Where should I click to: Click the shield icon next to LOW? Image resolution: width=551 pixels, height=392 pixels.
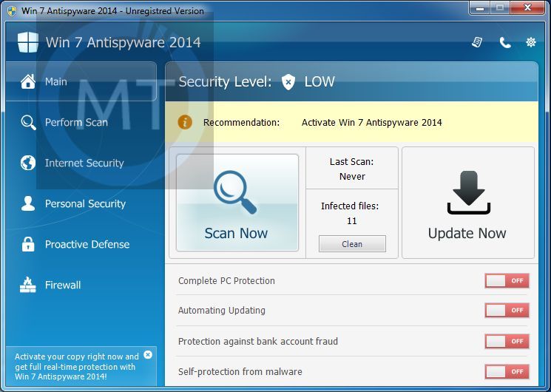click(288, 82)
